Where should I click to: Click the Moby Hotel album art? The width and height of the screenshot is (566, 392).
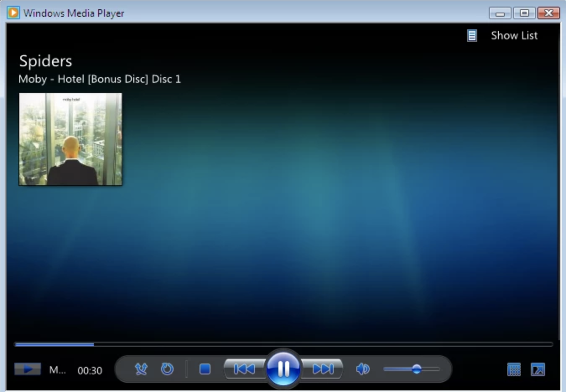pos(70,139)
